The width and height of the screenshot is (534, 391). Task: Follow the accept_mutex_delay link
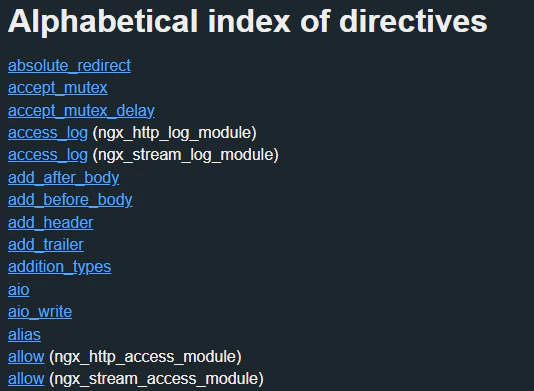pos(81,111)
